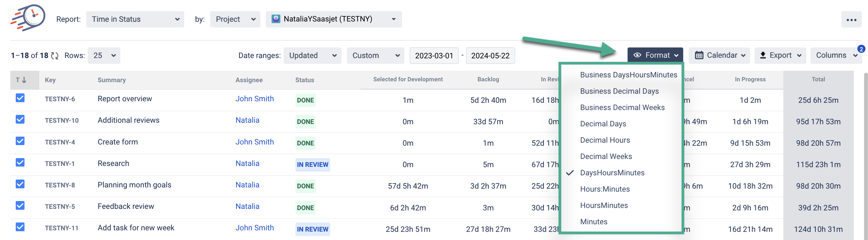Click the Time in Status app logo
The width and height of the screenshot is (868, 240).
coord(28,18)
